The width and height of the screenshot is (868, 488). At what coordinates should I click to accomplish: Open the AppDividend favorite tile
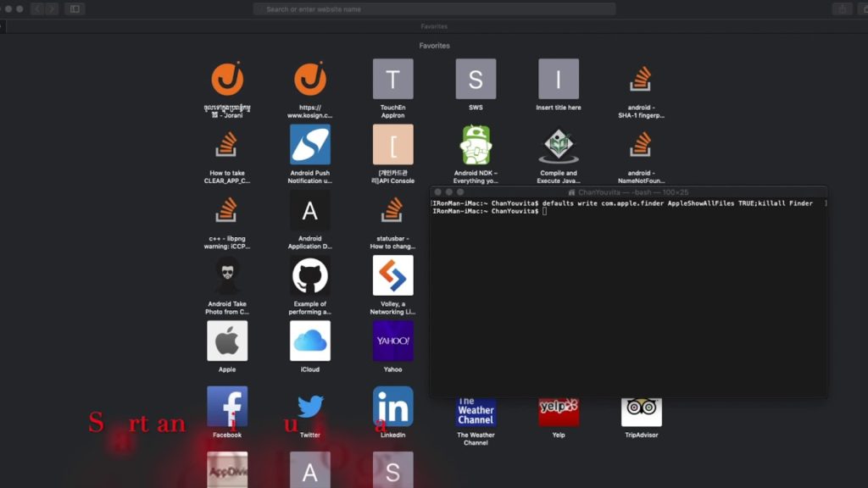pyautogui.click(x=227, y=469)
